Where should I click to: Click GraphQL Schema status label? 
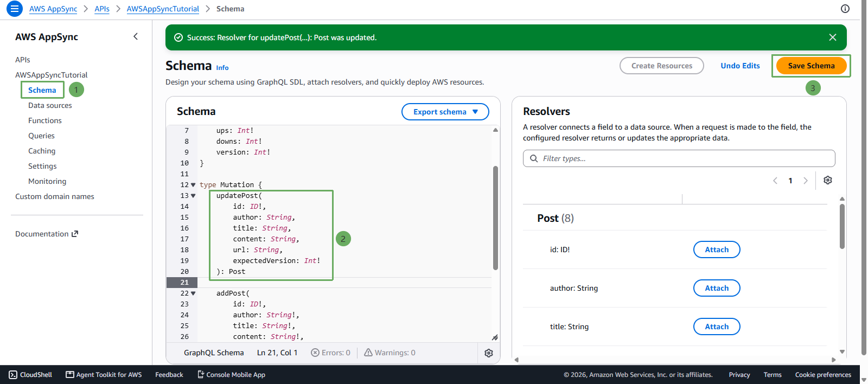pos(214,353)
